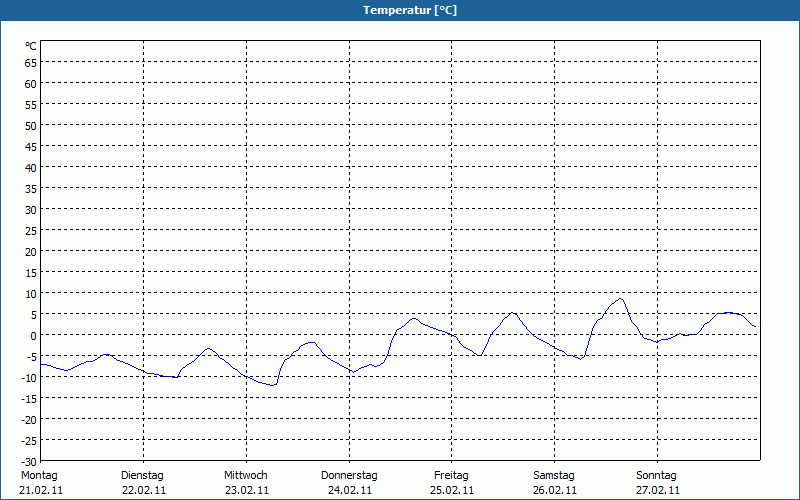Select the Freitag day label
The image size is (800, 500).
(x=451, y=476)
